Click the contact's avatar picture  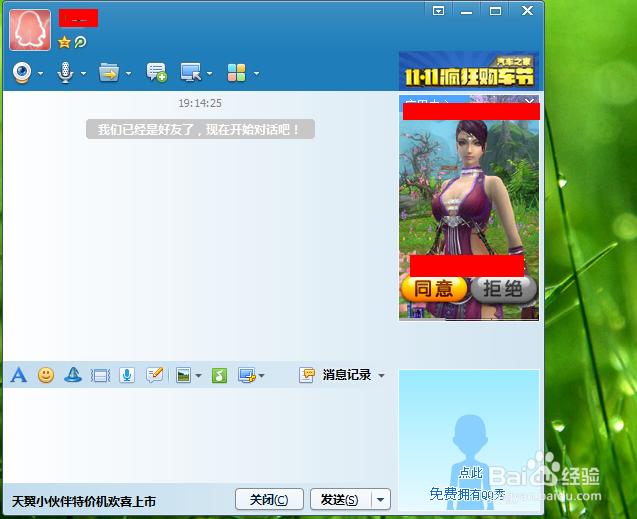coord(30,30)
